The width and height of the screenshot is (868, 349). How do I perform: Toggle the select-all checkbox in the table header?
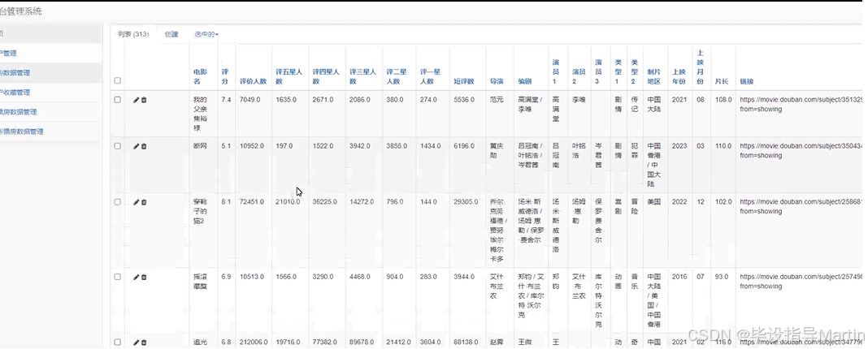click(117, 80)
